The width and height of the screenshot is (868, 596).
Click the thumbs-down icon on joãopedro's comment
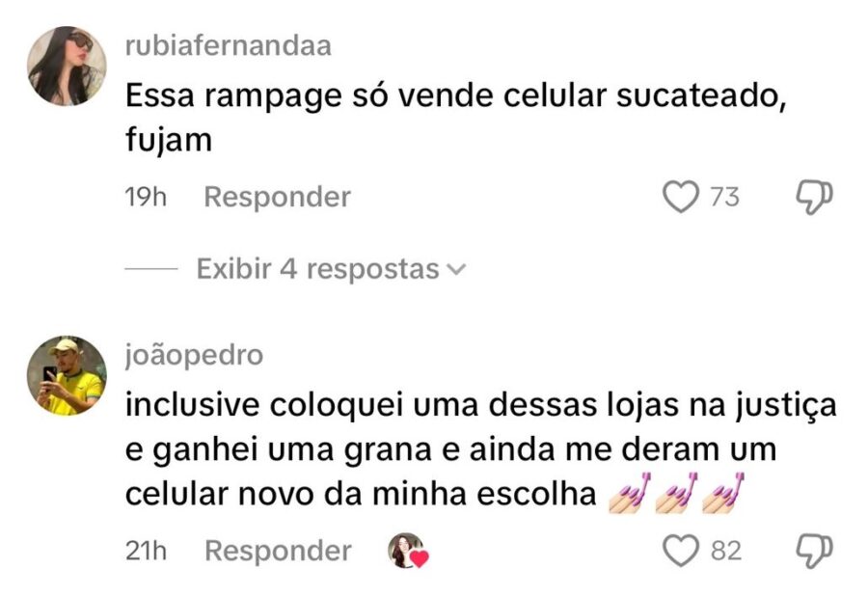tap(813, 551)
